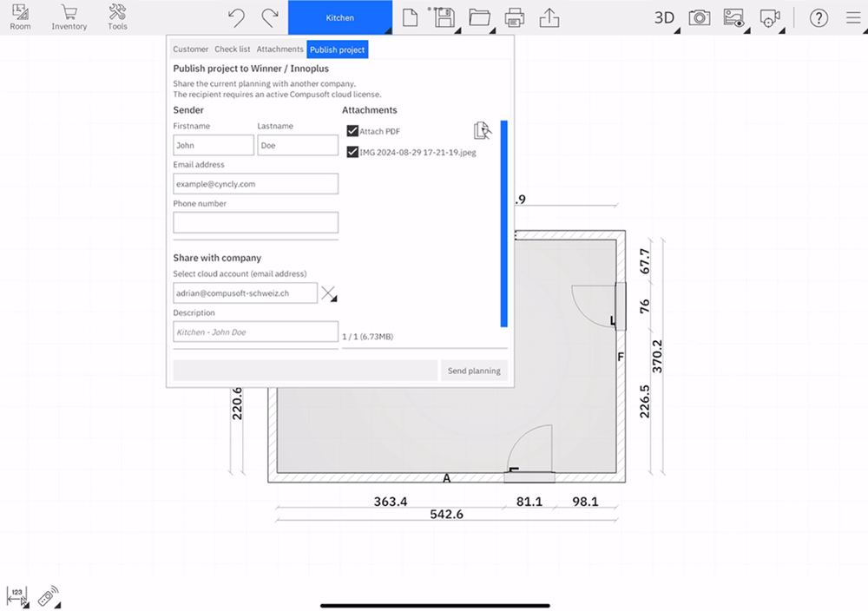Click the 370.2 vertical dimension
This screenshot has width=868, height=611.
click(657, 356)
